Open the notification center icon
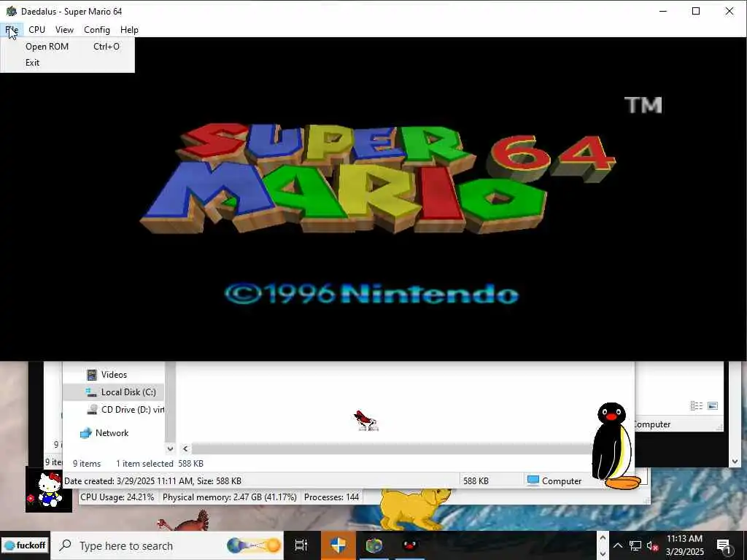Image resolution: width=747 pixels, height=560 pixels. 724,545
